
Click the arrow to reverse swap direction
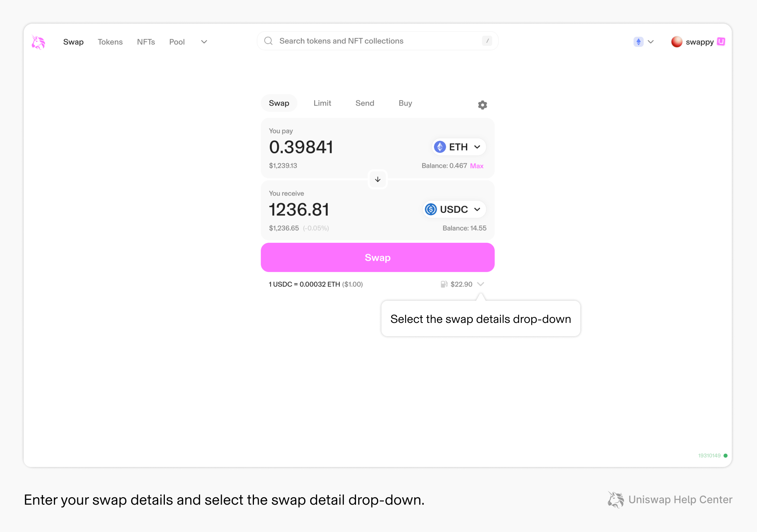click(x=377, y=180)
